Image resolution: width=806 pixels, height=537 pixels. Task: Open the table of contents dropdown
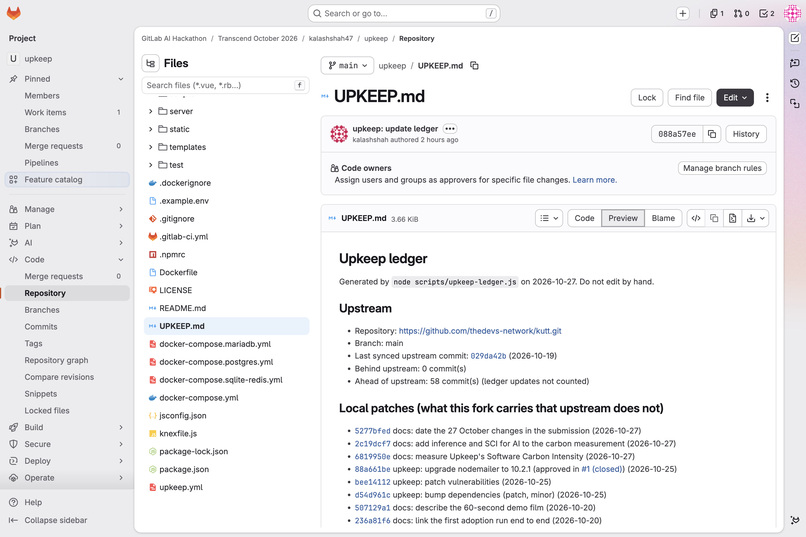tap(549, 218)
